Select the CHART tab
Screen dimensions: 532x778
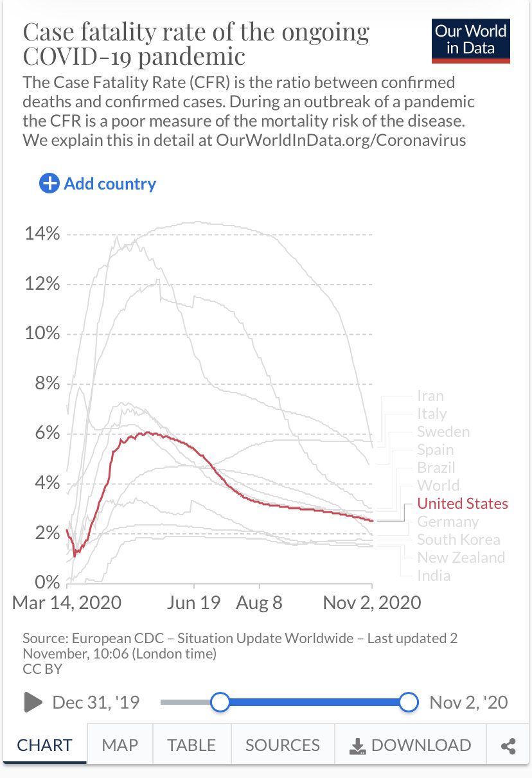coord(44,745)
